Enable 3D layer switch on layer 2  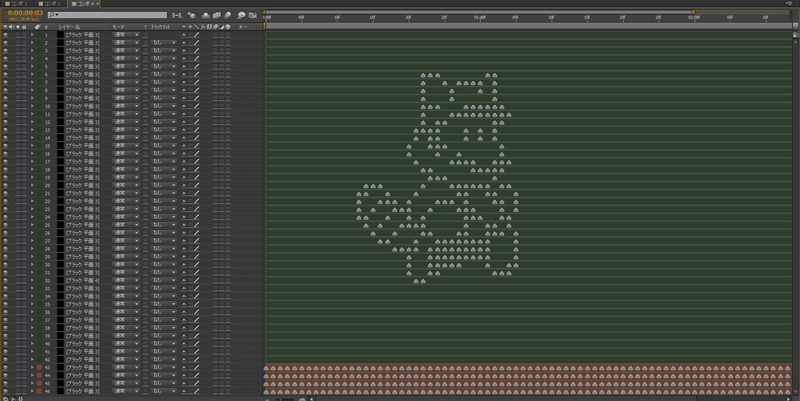(x=228, y=43)
